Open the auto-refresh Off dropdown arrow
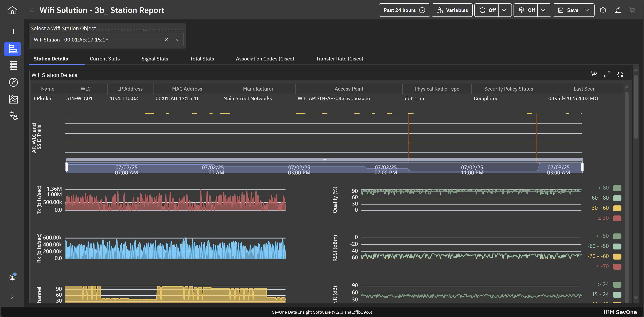This screenshot has height=317, width=644. tap(504, 10)
